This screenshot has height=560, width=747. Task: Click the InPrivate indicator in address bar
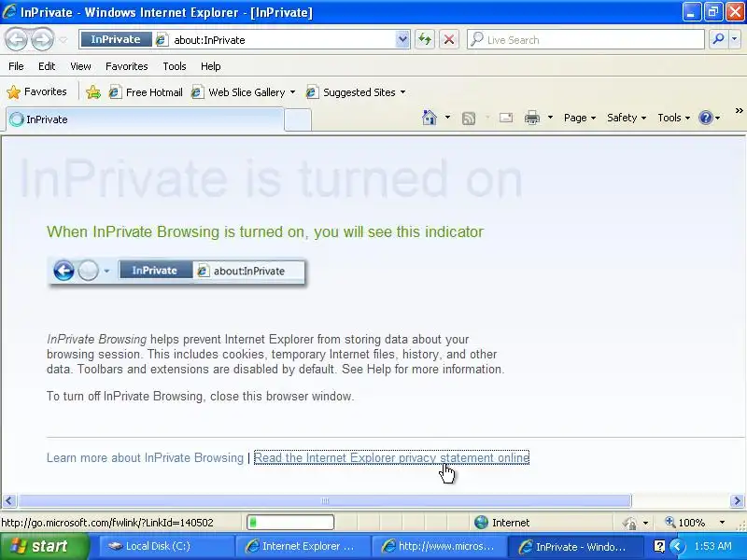[116, 39]
